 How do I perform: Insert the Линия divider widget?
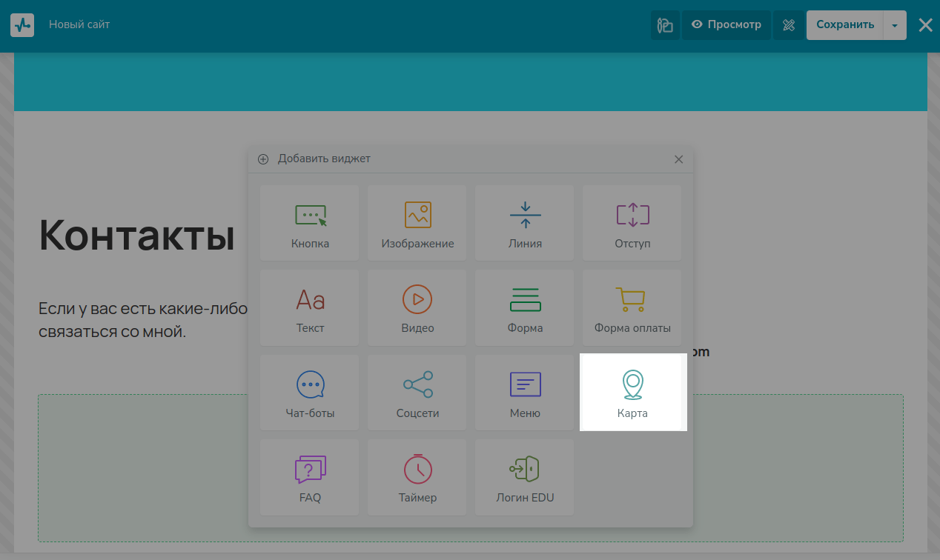point(525,223)
